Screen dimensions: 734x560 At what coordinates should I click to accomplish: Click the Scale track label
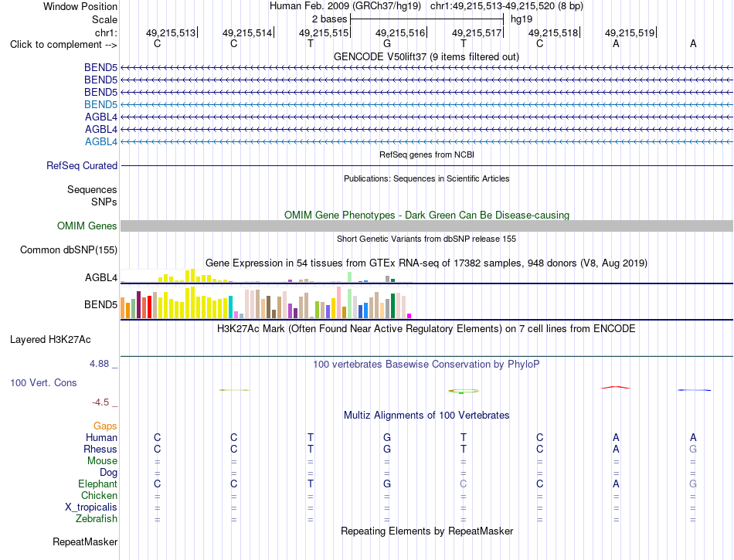104,19
